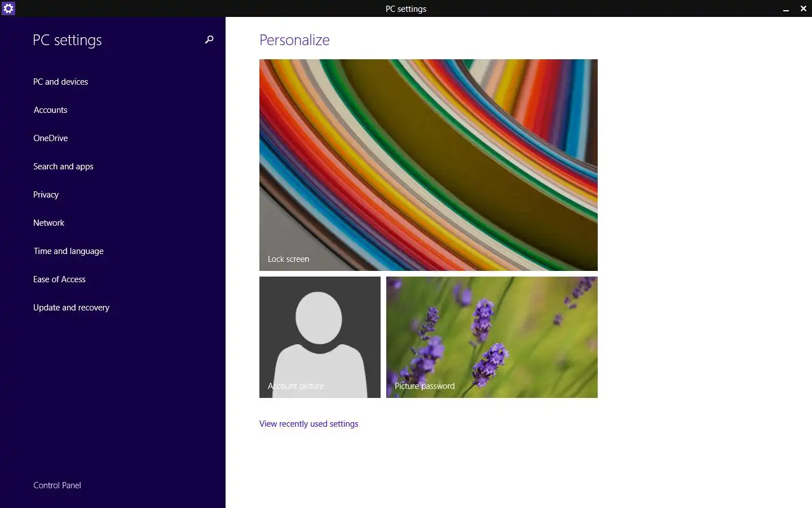This screenshot has height=508, width=812.
Task: Open the Accounts category
Action: (x=50, y=110)
